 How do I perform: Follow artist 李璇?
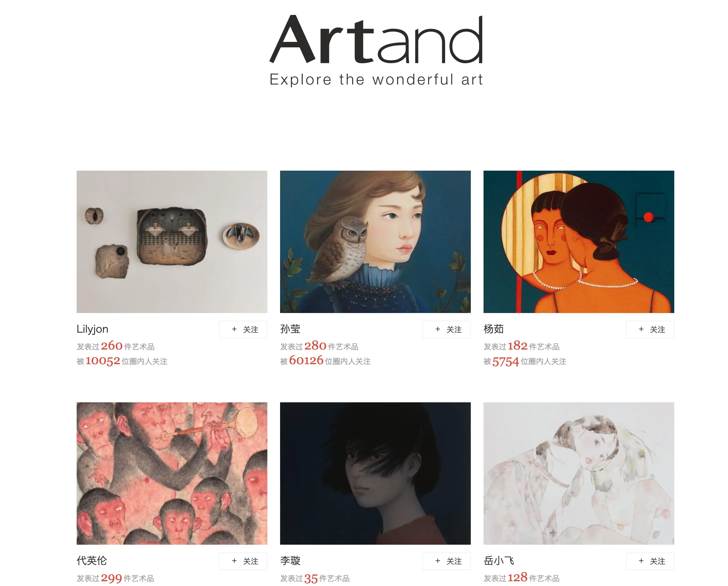446,561
